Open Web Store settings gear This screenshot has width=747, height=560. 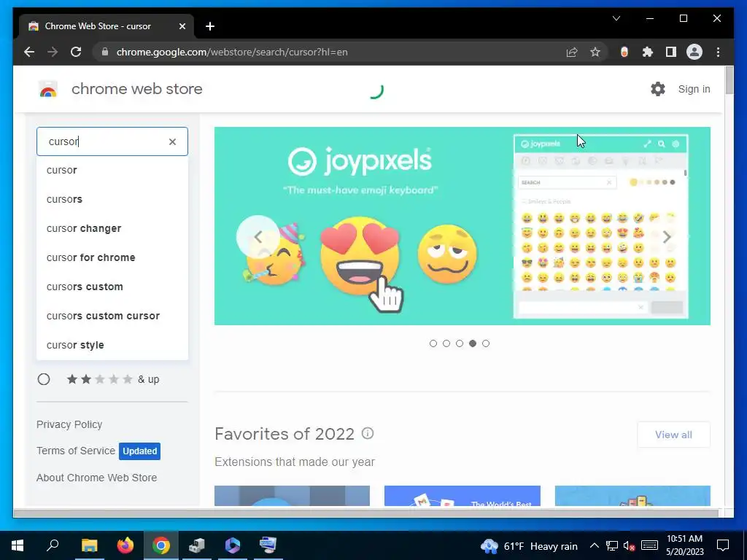[658, 89]
